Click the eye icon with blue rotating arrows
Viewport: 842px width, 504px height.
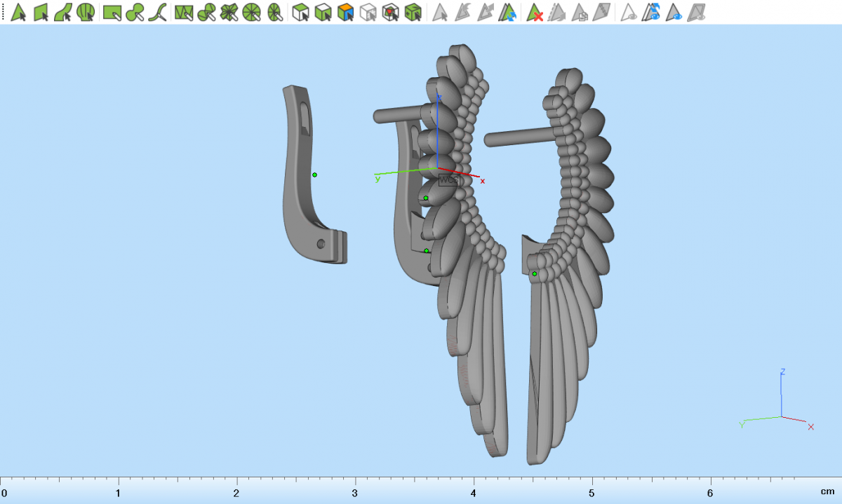click(x=653, y=12)
